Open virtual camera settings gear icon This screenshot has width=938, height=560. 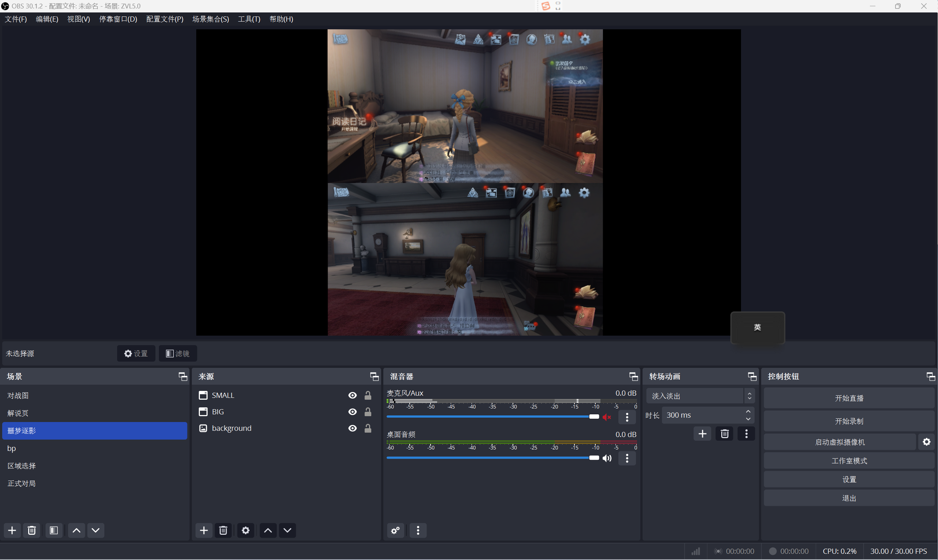926,442
